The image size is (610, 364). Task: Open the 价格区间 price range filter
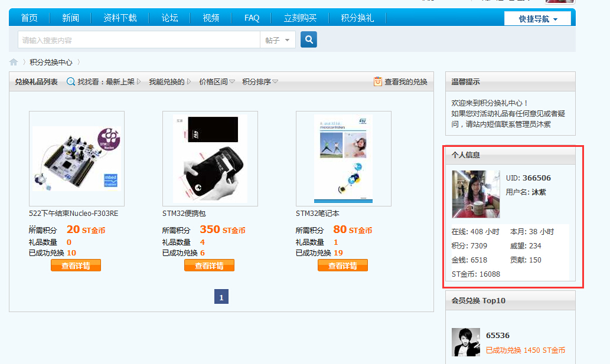pyautogui.click(x=217, y=81)
